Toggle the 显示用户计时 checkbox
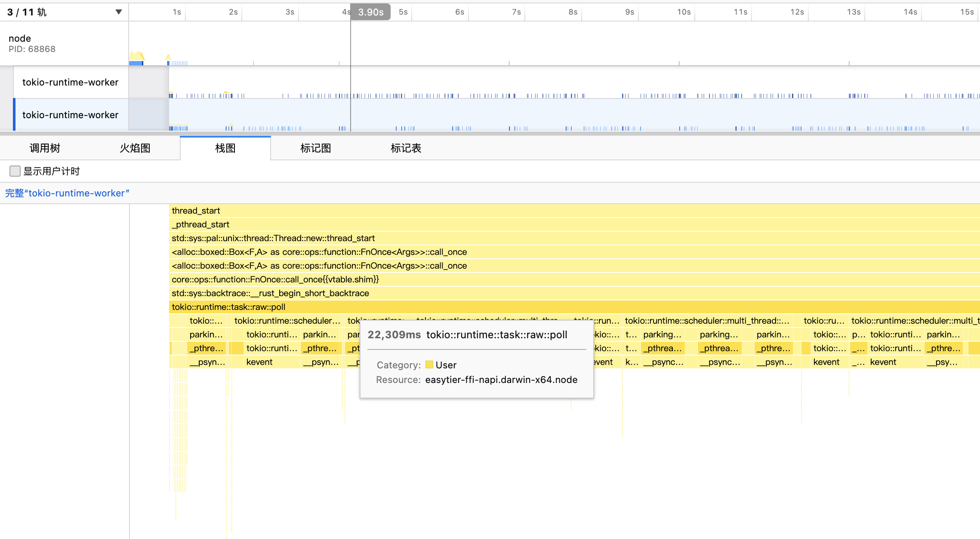The image size is (980, 539). click(15, 171)
